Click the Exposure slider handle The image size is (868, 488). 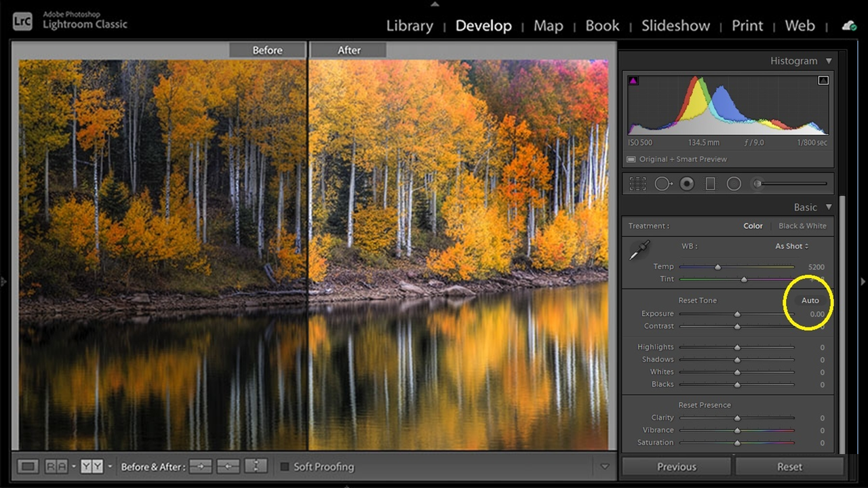click(x=737, y=314)
